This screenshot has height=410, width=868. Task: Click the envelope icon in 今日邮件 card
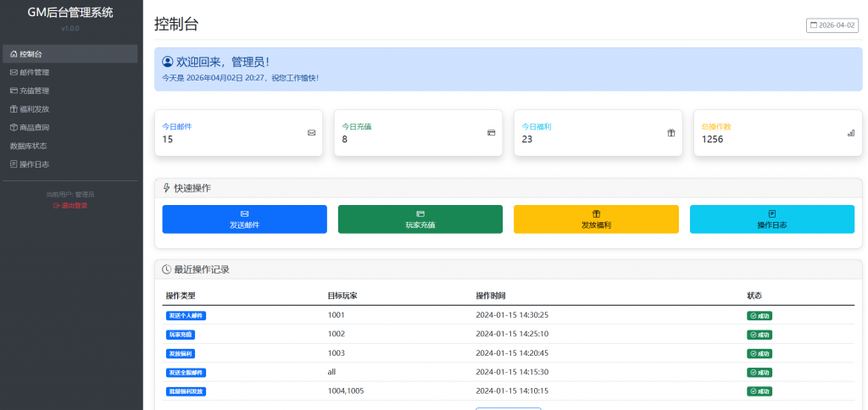tap(311, 133)
